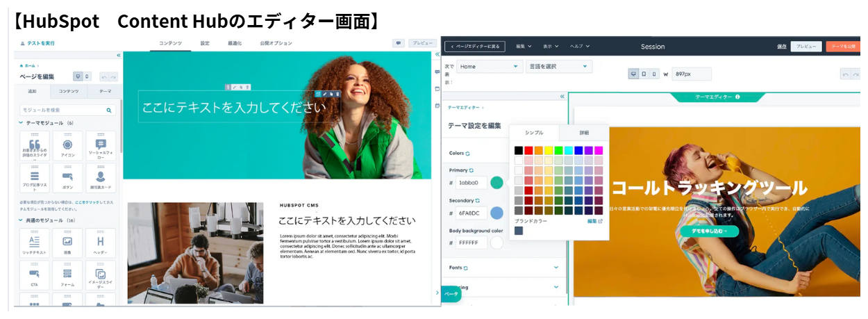Click the orange テーマを公開 button
The width and height of the screenshot is (868, 319).
(x=842, y=47)
